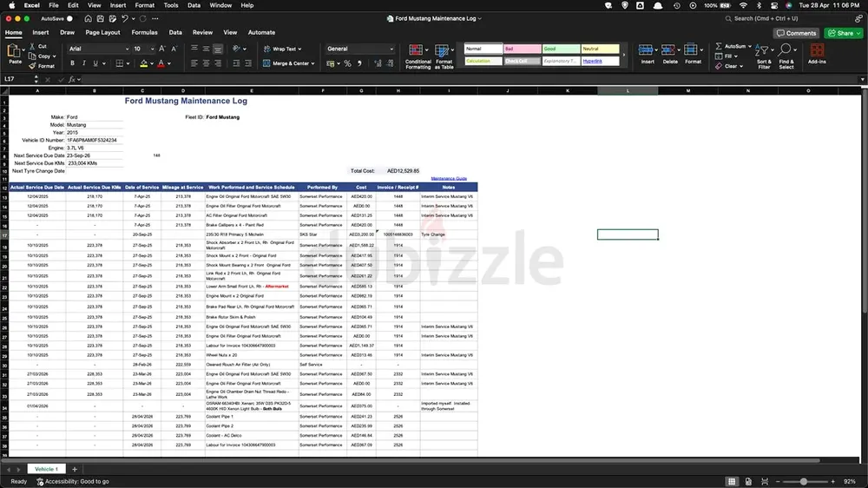Expand the Borders dropdown arrow
Screen dimensions: 868x488
coord(128,63)
